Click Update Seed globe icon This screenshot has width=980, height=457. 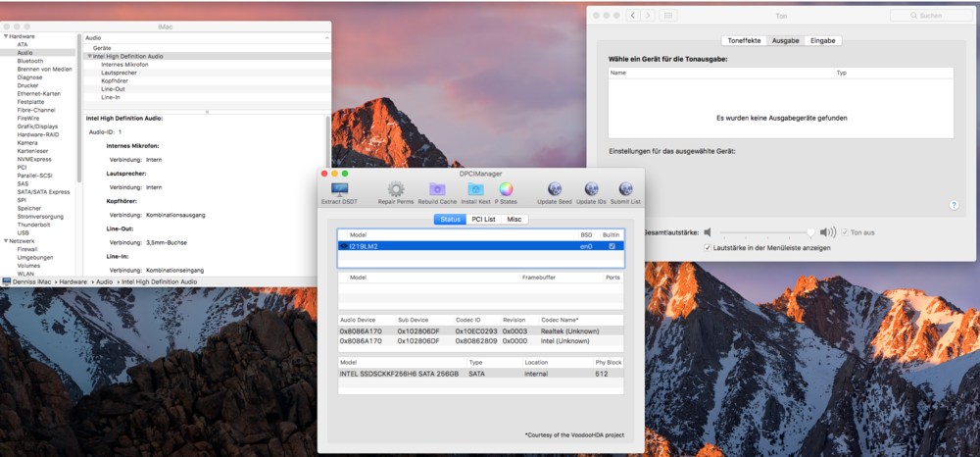point(555,189)
